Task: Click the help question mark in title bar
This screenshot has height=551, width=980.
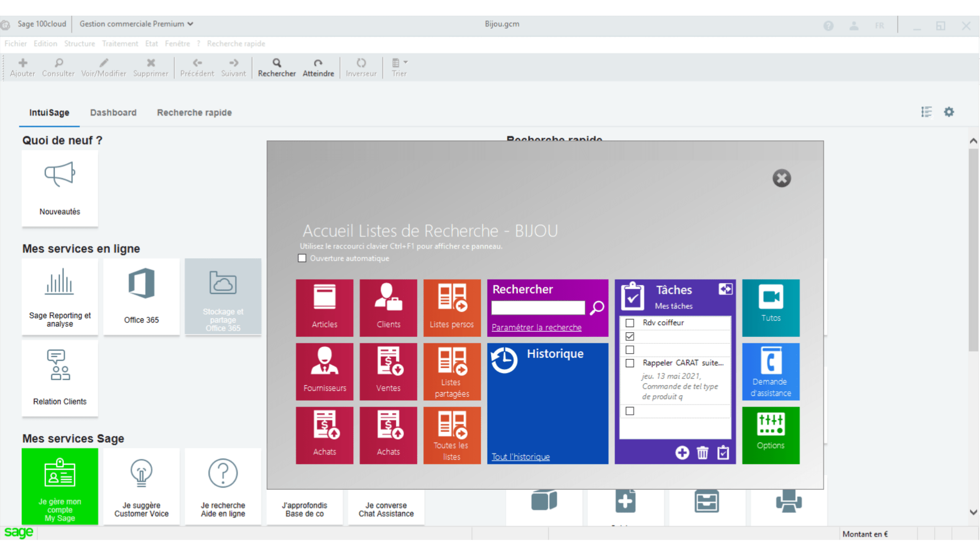Action: pos(828,26)
